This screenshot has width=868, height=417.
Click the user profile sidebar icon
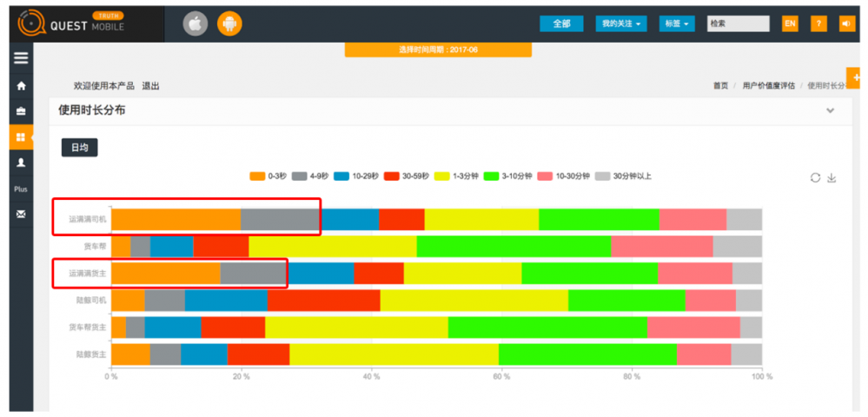pos(21,162)
